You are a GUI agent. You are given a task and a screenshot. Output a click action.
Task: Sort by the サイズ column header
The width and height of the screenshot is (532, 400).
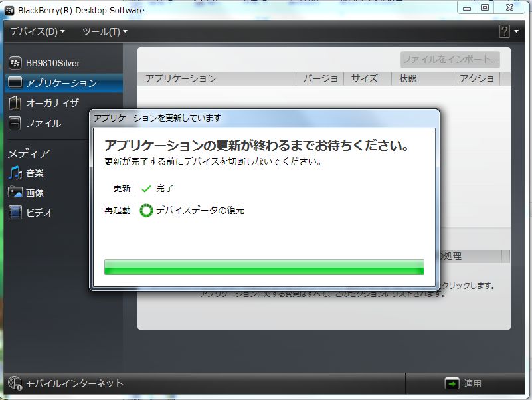pos(368,79)
